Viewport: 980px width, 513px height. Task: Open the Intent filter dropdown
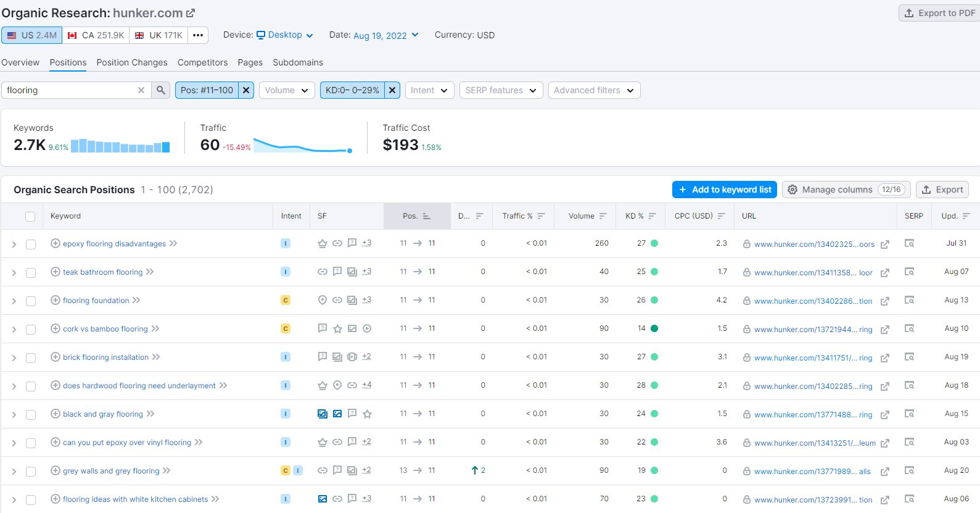(429, 90)
